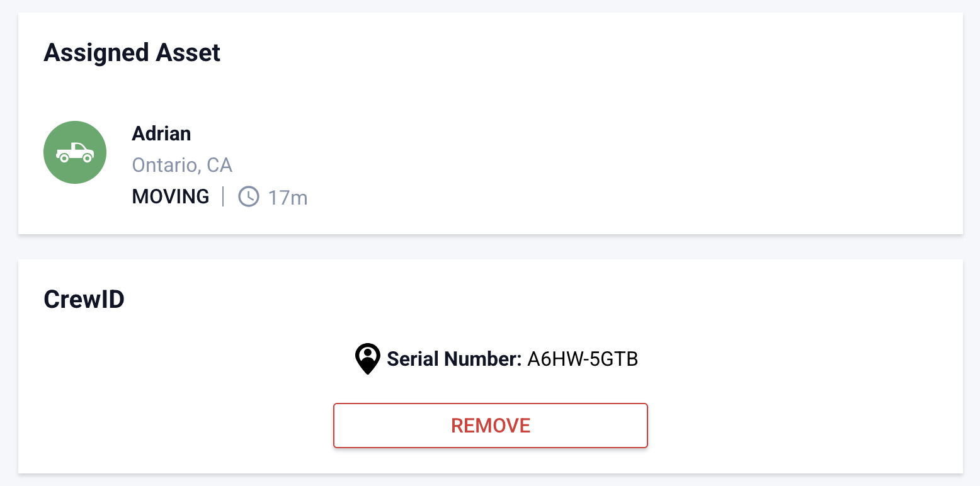Open the vehicle avatar for Adrian

pyautogui.click(x=75, y=152)
